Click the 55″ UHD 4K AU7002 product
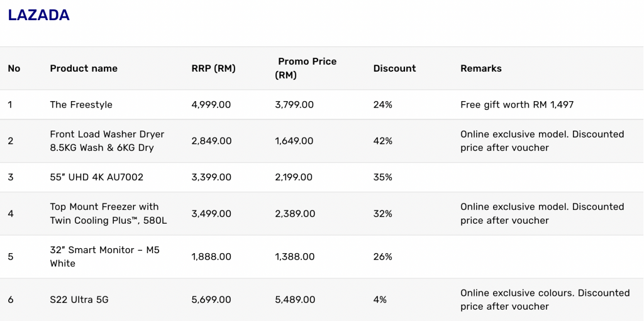Screen dimensions: 644x321 pyautogui.click(x=97, y=177)
